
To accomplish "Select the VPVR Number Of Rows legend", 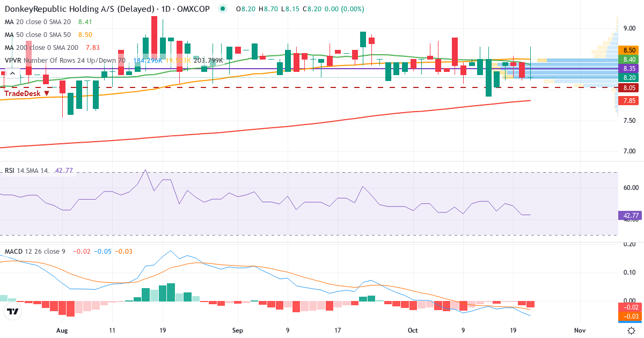I will [x=64, y=61].
